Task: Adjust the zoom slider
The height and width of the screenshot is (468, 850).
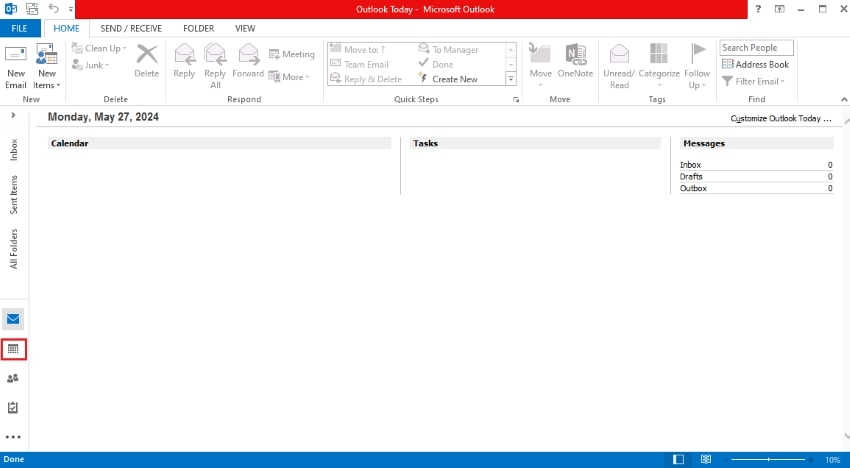Action: click(x=770, y=459)
